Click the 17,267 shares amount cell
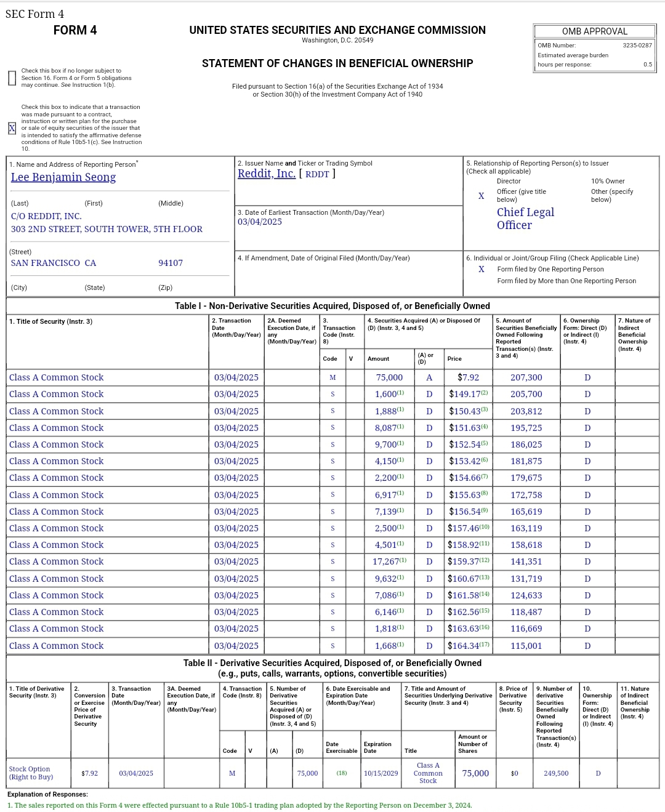Image resolution: width=665 pixels, height=812 pixels. point(390,561)
